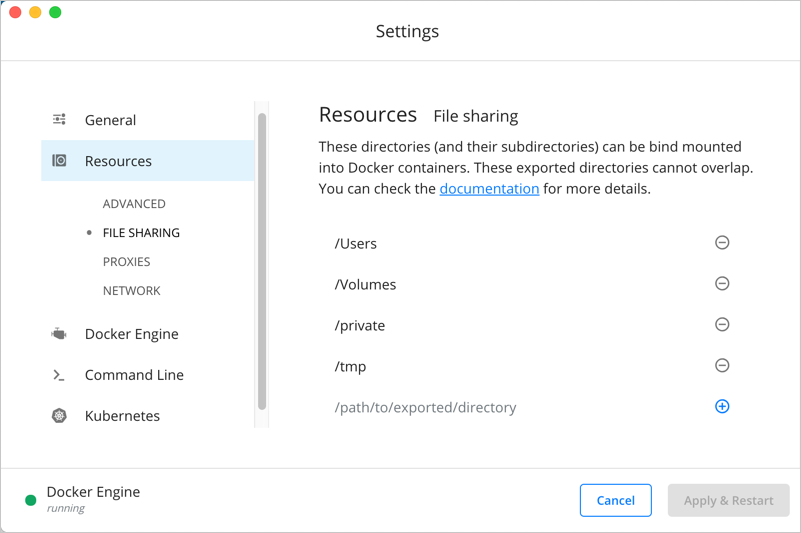801x533 pixels.
Task: Switch to Network settings subsection
Action: (x=131, y=291)
